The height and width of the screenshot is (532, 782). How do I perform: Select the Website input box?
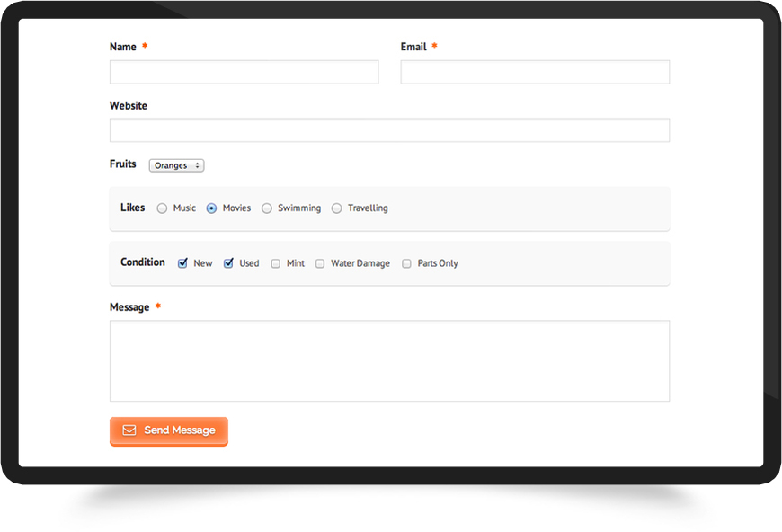tap(389, 130)
